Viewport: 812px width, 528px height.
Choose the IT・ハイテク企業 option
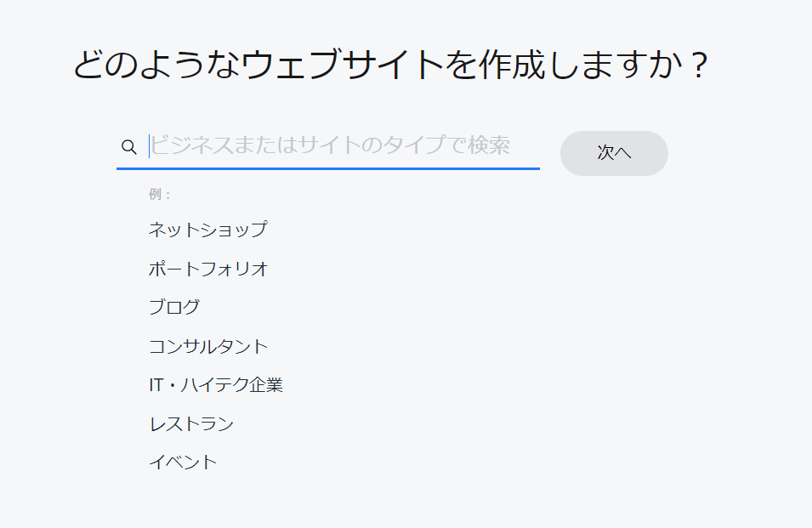coord(215,385)
